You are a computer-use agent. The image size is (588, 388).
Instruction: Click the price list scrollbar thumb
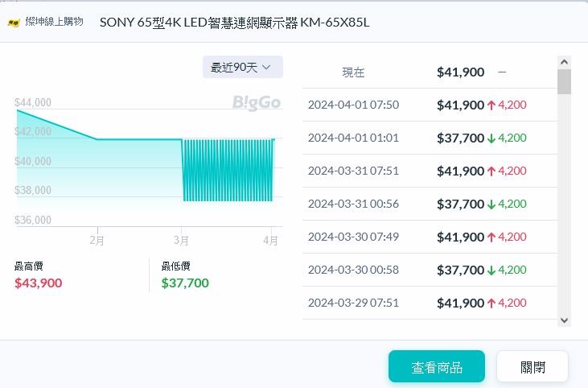tap(564, 81)
